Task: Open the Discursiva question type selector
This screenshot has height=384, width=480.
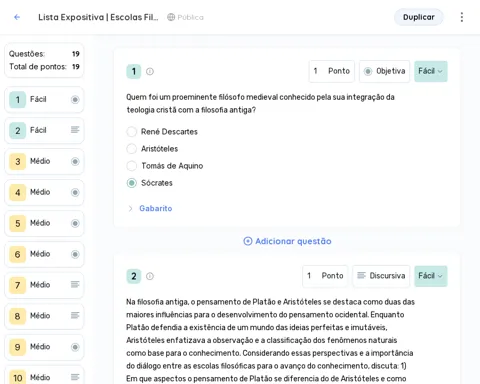Action: pyautogui.click(x=381, y=276)
